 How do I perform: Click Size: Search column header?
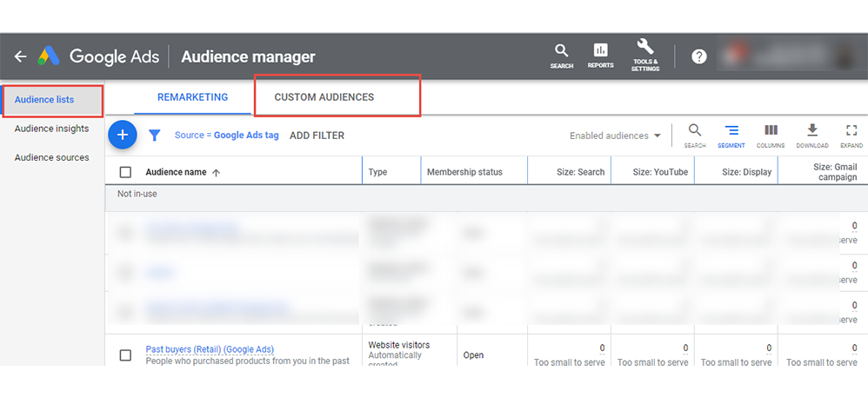[581, 172]
